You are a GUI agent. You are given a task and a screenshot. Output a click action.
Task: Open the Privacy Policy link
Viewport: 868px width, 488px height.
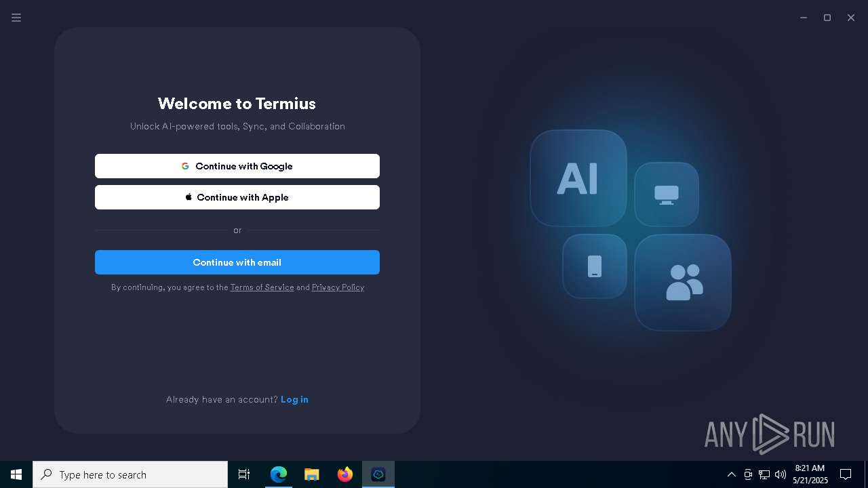(x=338, y=287)
